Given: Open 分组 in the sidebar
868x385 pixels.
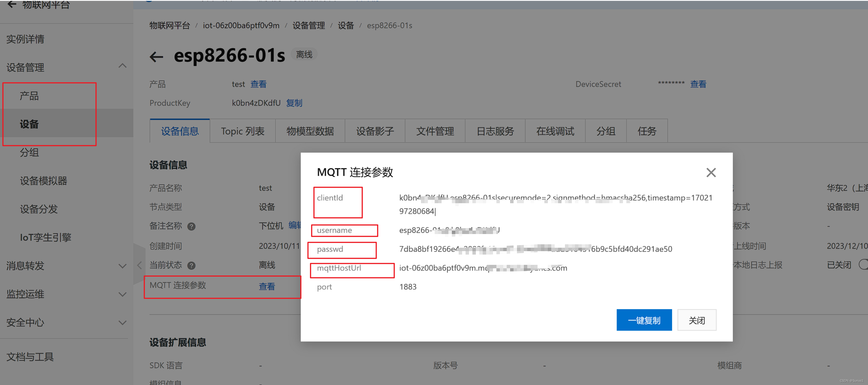Looking at the screenshot, I should 29,152.
